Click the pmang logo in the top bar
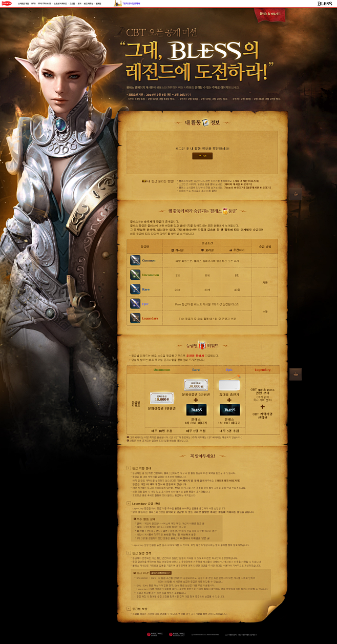The height and width of the screenshot is (644, 337). [x=6, y=3]
